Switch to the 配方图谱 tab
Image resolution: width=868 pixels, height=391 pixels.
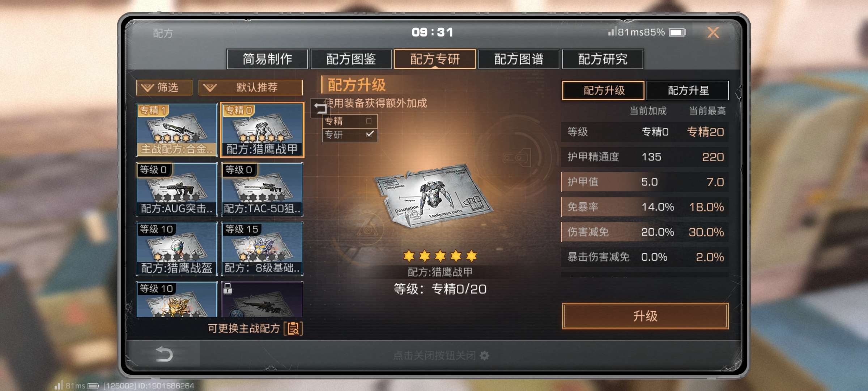tap(519, 59)
